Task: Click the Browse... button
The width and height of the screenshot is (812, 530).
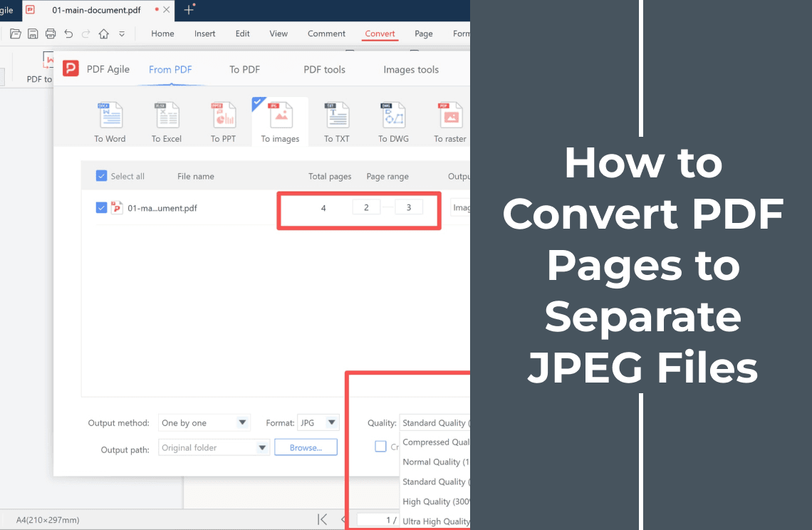Action: point(306,447)
